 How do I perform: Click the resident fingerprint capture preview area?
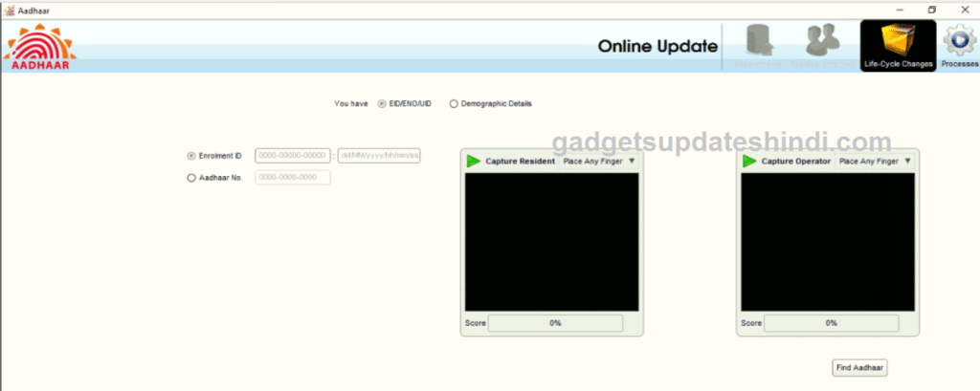(552, 242)
